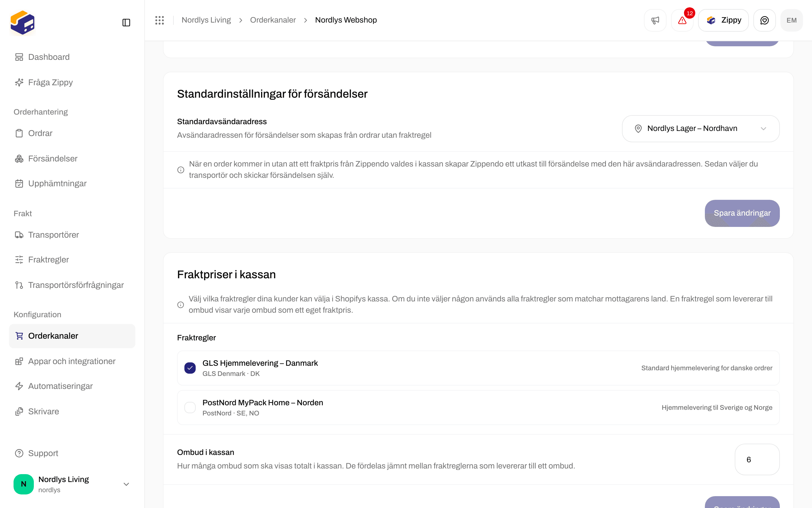Open the alerts warning icon with badge 12

(x=682, y=21)
